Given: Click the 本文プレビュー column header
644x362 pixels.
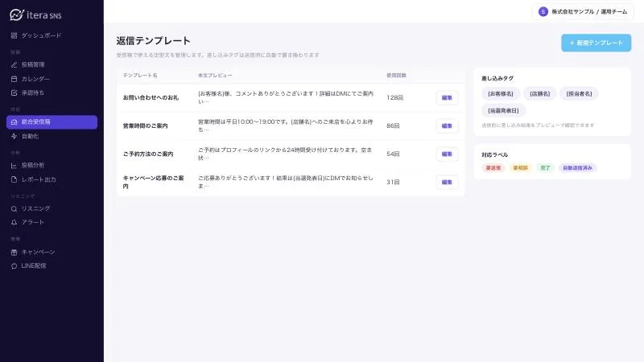Looking at the screenshot, I should [x=215, y=76].
